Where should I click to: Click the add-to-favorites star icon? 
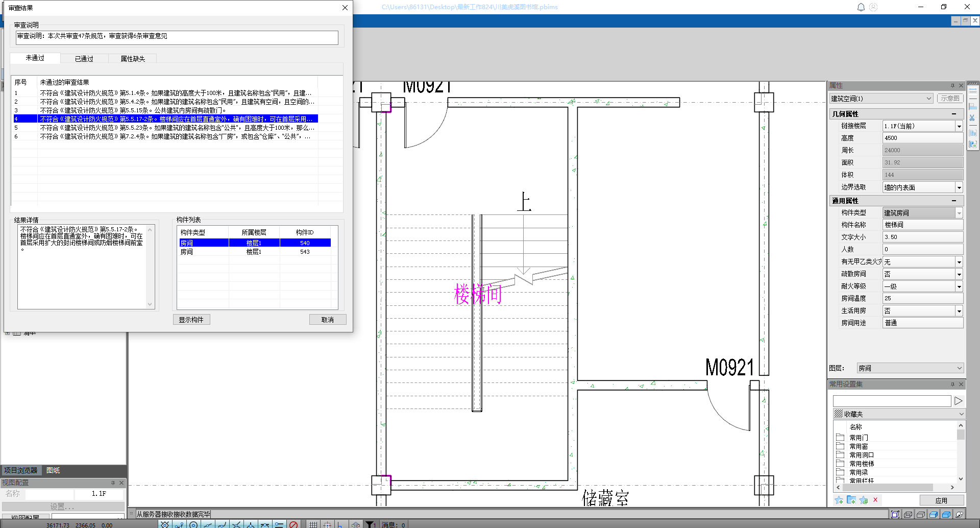pos(839,500)
